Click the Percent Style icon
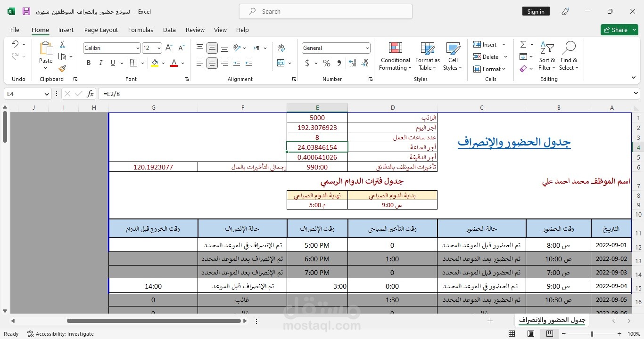Screen dimensions: 644x339 pyautogui.click(x=327, y=63)
